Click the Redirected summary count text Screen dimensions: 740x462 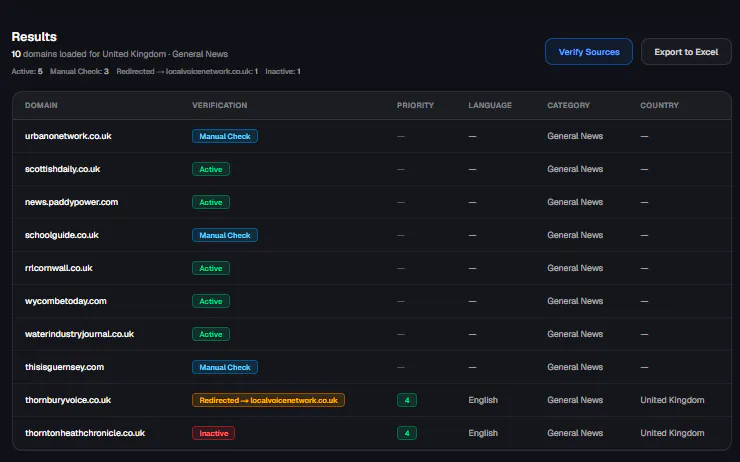187,71
